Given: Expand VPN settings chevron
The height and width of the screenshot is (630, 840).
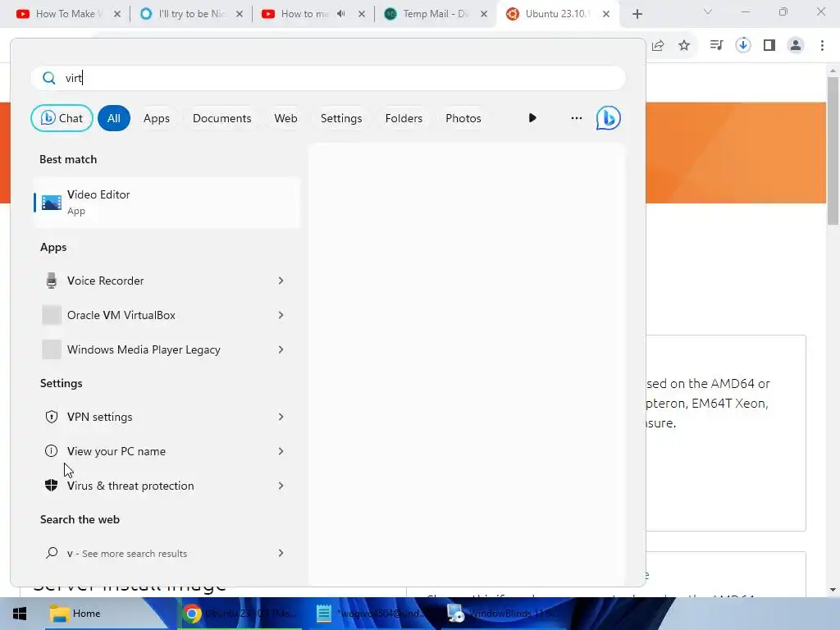Looking at the screenshot, I should point(281,417).
